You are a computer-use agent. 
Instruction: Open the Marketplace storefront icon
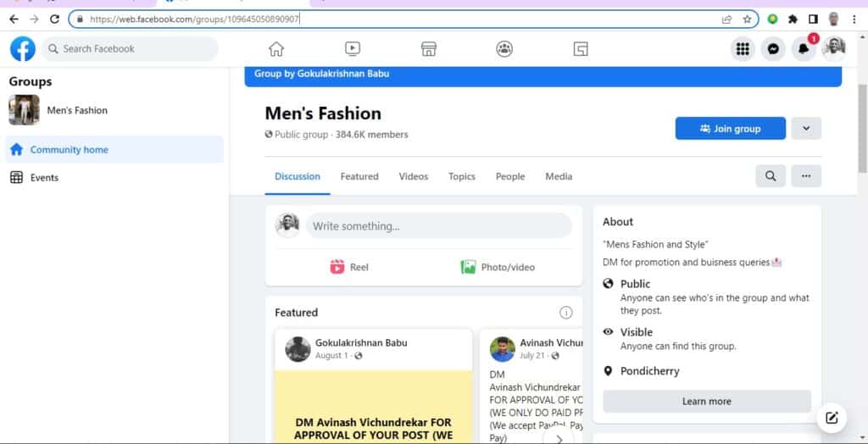click(428, 48)
